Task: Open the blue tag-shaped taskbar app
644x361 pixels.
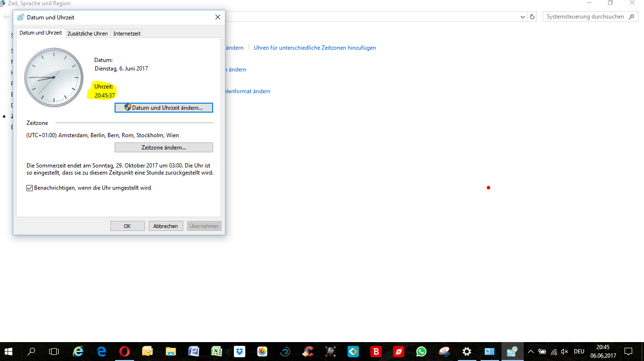Action: (353, 352)
